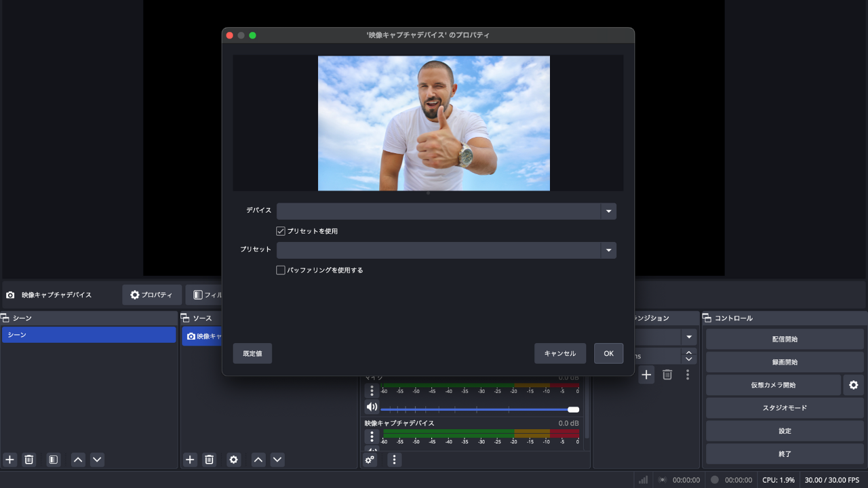868x488 pixels.
Task: Uncheck プリセットを使用 checkbox
Action: [281, 231]
